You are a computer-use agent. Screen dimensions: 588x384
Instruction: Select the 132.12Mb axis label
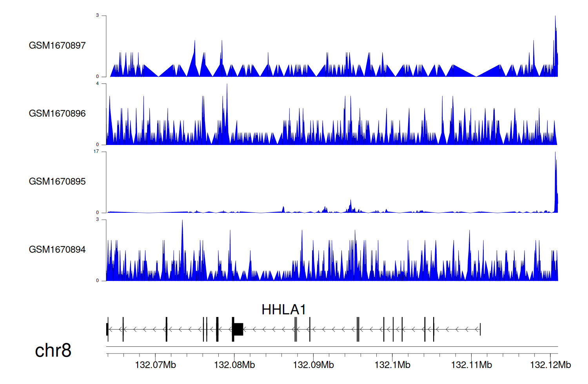550,365
